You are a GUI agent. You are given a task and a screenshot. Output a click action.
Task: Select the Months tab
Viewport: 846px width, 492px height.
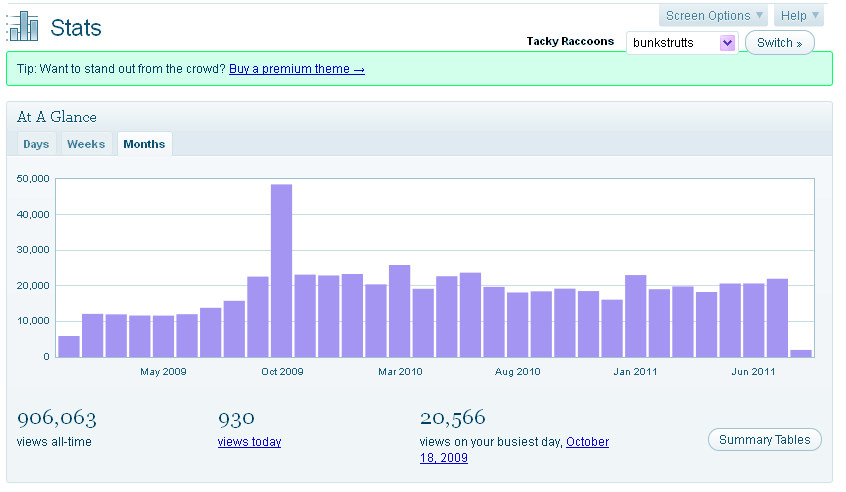coord(144,144)
